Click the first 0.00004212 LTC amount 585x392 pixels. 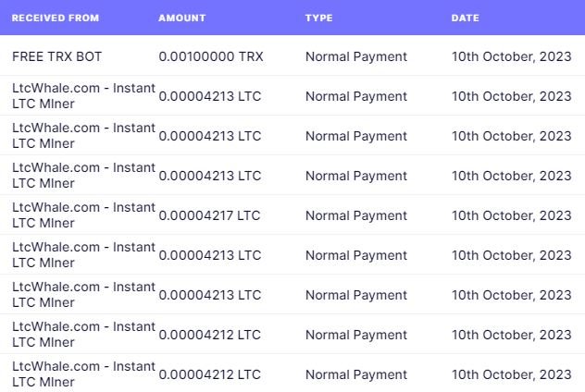pos(210,335)
